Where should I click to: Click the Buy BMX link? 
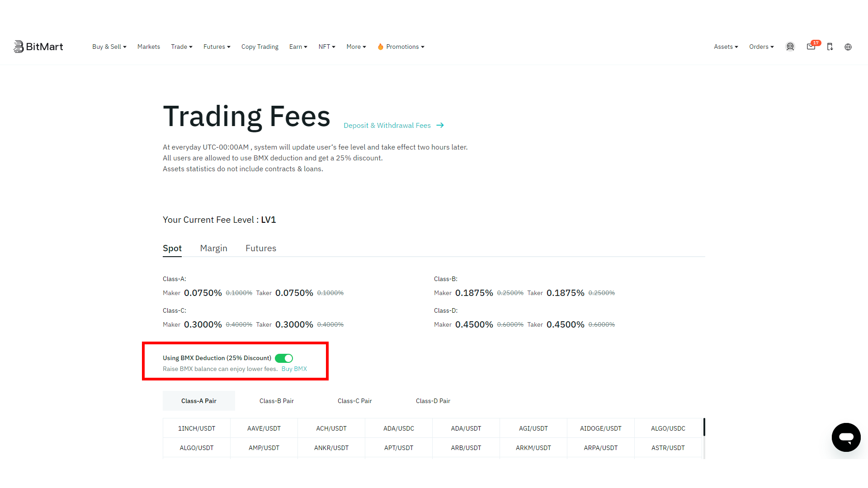coord(294,369)
